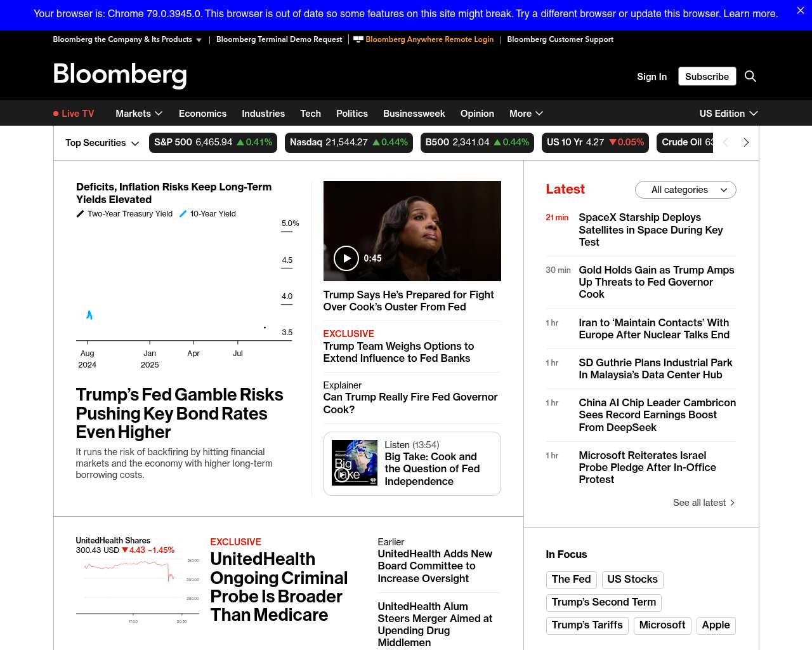Open Gold Holds Gain story
812x650 pixels.
coord(657,282)
